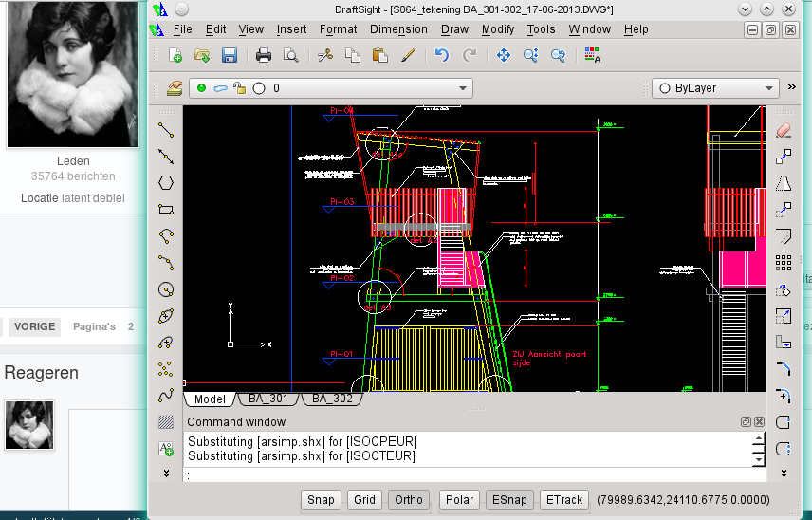Close the Command window panel
This screenshot has height=520, width=812.
[x=759, y=421]
